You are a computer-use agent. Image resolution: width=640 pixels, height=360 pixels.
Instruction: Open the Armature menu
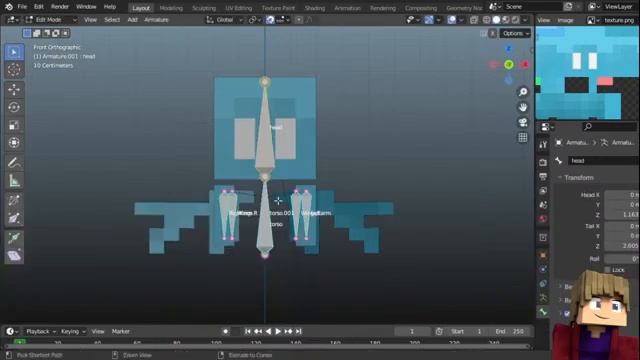[x=156, y=20]
